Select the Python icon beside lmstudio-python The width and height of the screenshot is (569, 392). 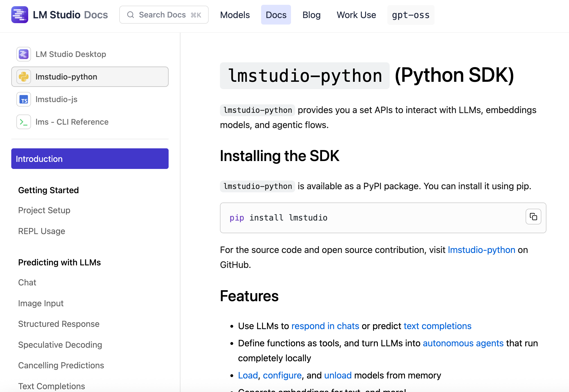(24, 76)
